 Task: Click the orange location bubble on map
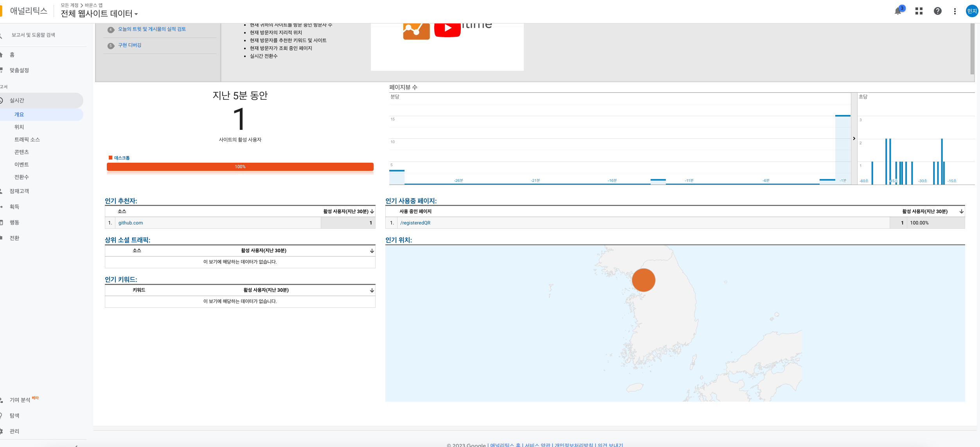[643, 280]
